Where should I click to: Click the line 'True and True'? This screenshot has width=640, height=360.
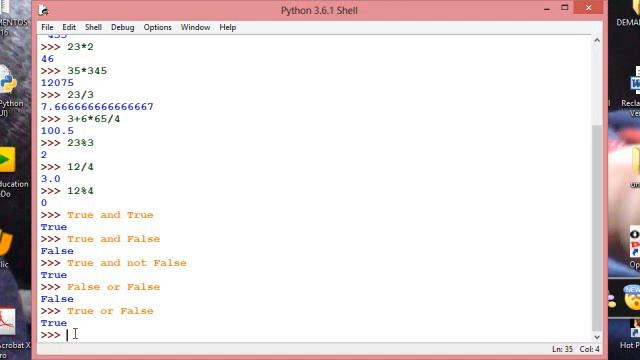click(x=110, y=215)
